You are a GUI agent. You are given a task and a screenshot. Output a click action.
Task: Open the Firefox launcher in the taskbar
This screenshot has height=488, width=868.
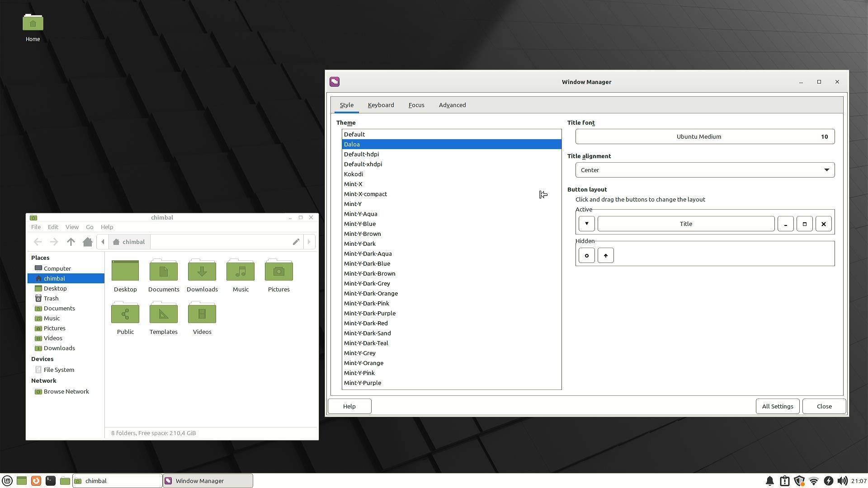tap(36, 481)
